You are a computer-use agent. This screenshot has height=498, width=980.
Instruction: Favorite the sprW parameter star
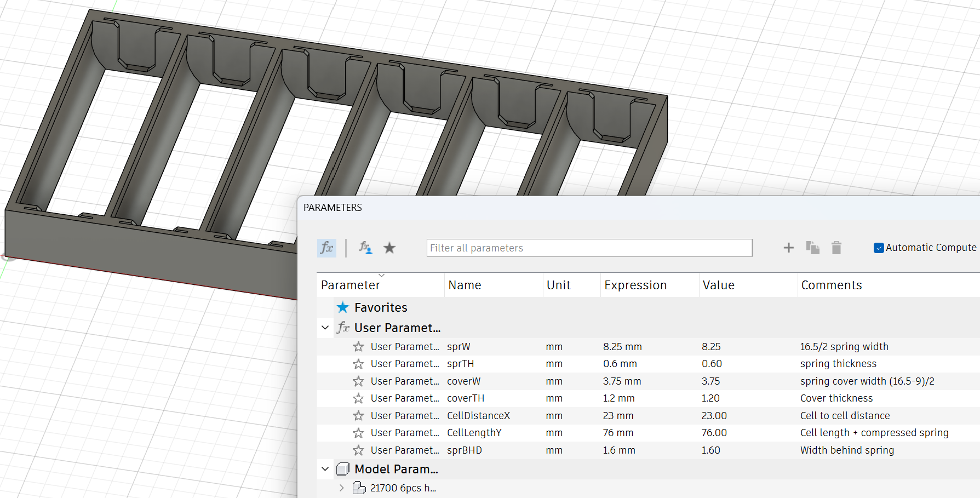(x=358, y=346)
